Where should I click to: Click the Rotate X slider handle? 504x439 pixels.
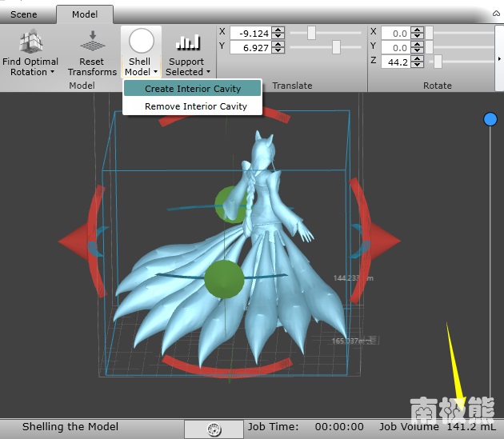(x=429, y=33)
